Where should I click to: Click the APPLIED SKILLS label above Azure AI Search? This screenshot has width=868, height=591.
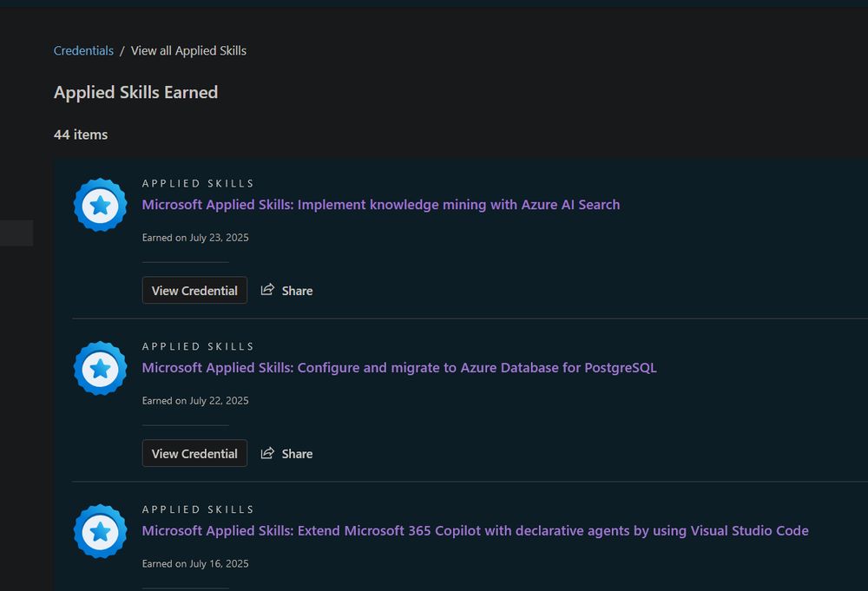point(198,184)
